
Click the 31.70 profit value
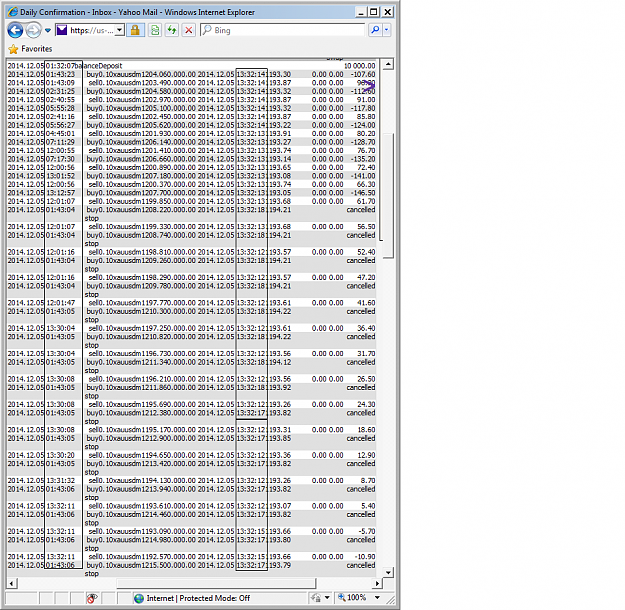[x=366, y=354]
